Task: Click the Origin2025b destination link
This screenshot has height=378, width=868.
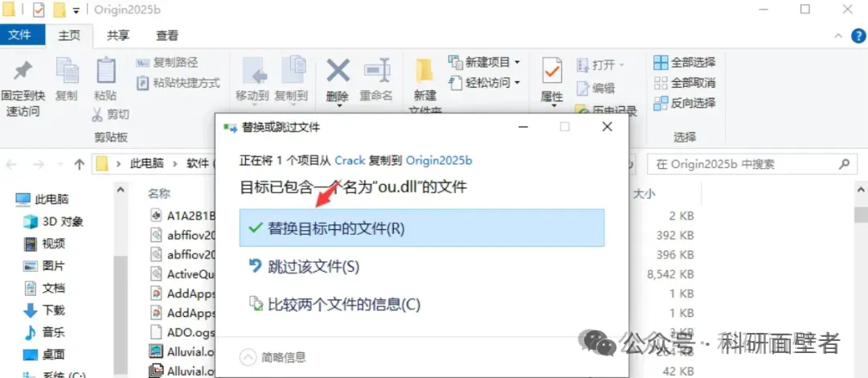Action: pos(439,161)
